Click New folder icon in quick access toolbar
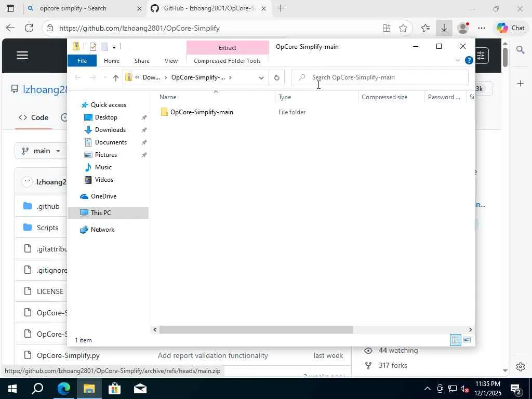Image resolution: width=532 pixels, height=399 pixels. pos(104,47)
